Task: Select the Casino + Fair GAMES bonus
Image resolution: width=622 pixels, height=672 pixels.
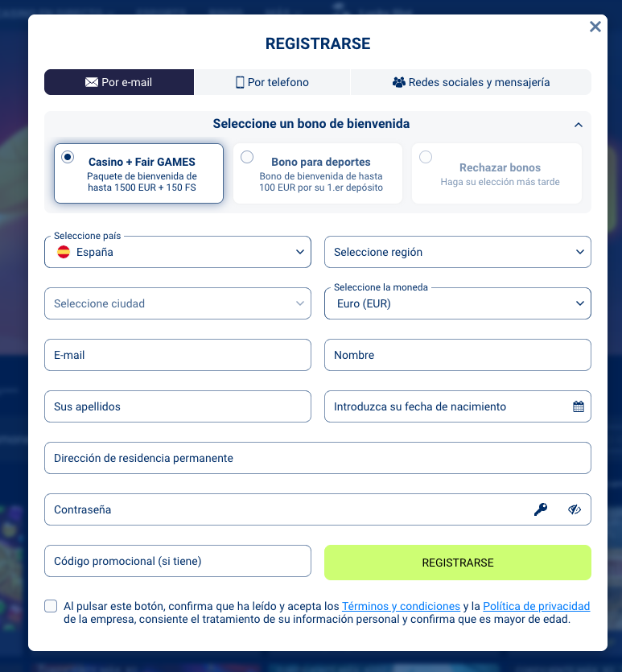Action: pyautogui.click(x=138, y=173)
